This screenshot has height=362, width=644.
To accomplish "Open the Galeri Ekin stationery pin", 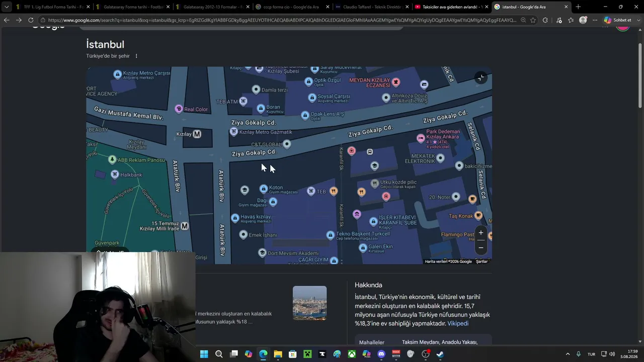I will 363,247.
